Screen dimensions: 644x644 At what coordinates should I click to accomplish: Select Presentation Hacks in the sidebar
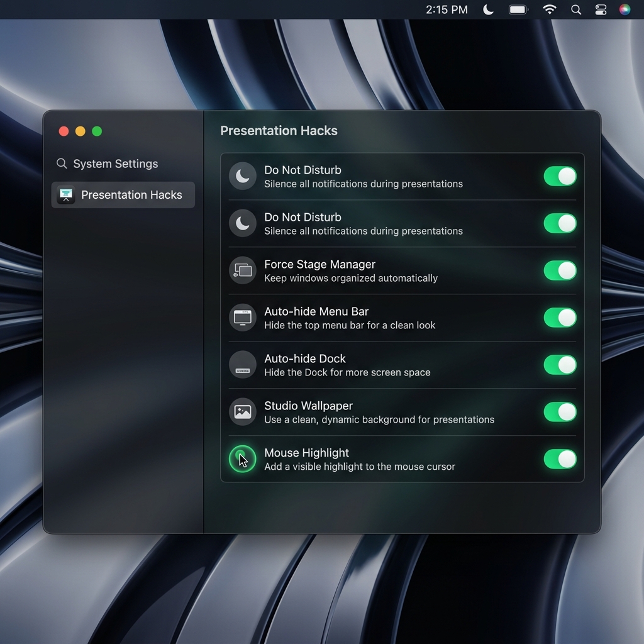(x=123, y=195)
